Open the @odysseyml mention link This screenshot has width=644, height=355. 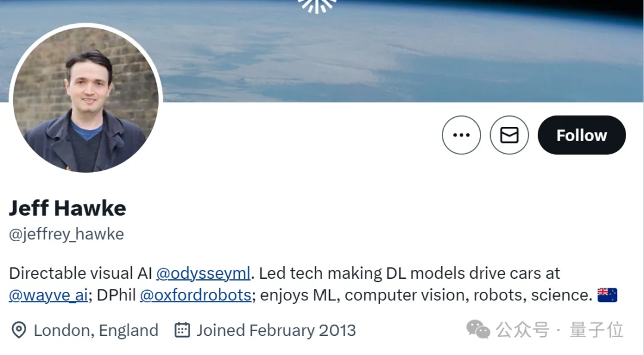[203, 273]
